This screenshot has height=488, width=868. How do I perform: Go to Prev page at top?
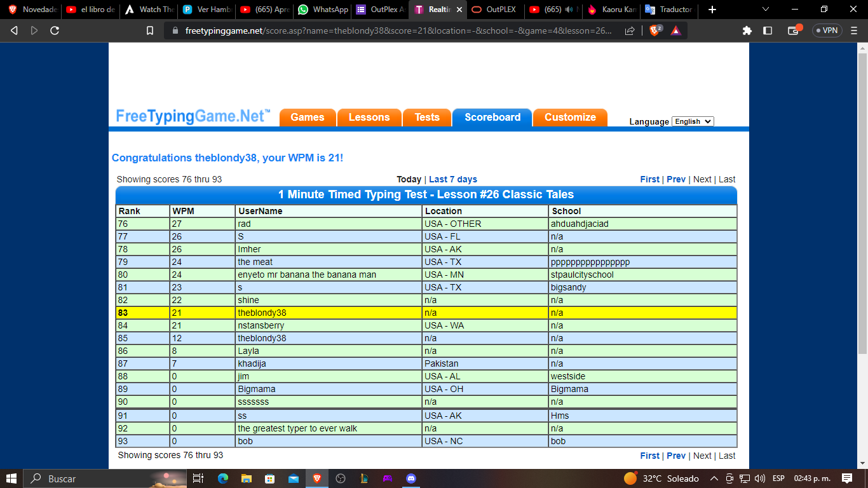point(676,179)
